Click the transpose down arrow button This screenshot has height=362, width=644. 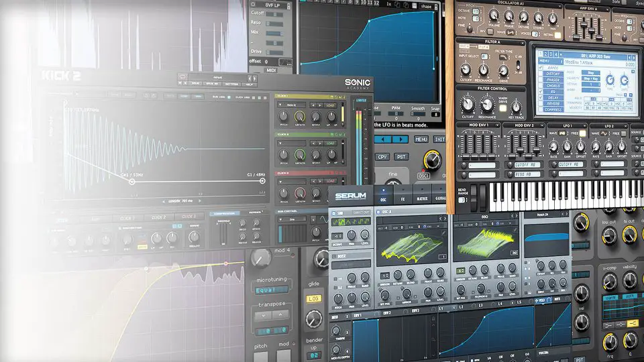pyautogui.click(x=263, y=315)
